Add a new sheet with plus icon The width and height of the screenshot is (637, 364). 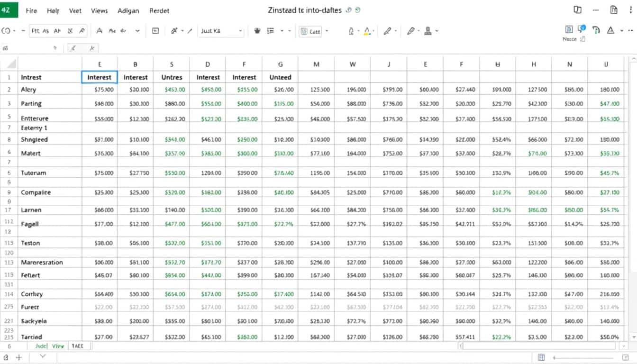click(x=20, y=357)
